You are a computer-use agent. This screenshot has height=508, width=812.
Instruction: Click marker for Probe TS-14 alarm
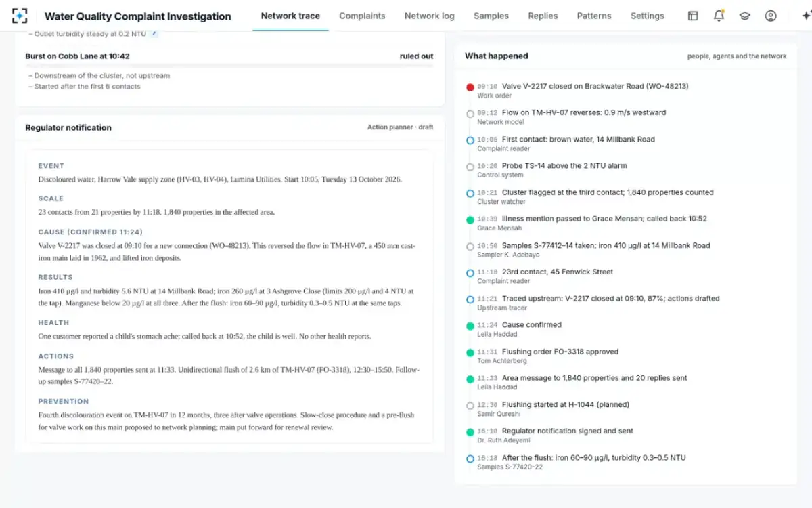coord(470,167)
